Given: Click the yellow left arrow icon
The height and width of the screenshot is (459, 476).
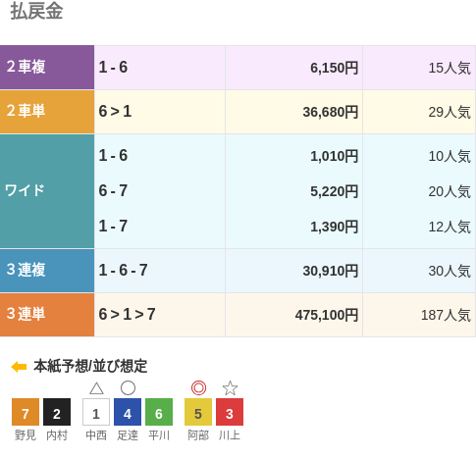Looking at the screenshot, I should [x=19, y=367].
